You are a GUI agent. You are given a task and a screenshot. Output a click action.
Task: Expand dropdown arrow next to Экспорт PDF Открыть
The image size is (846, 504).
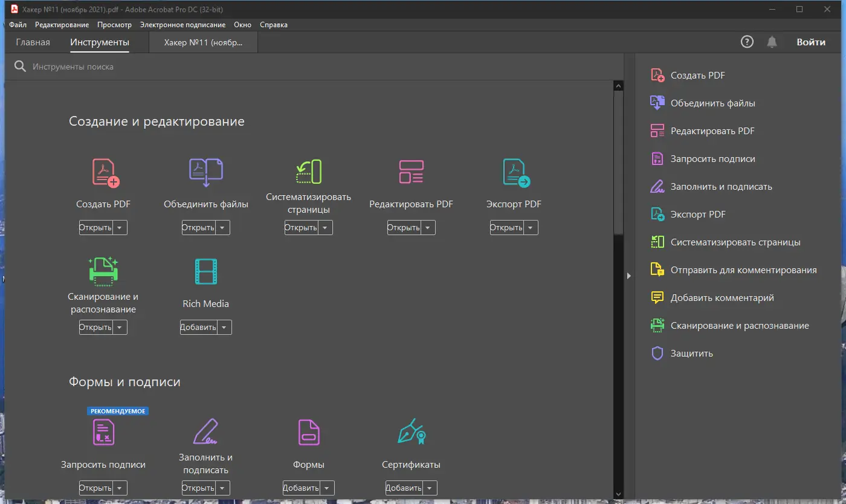pos(531,228)
